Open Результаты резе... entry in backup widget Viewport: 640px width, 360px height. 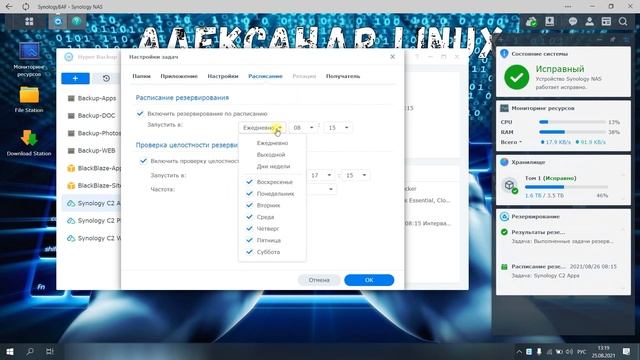(538, 232)
